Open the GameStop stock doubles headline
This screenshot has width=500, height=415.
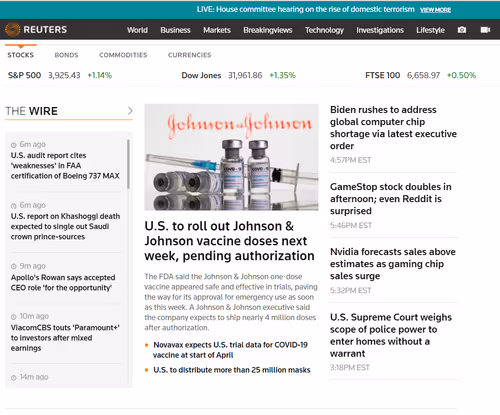click(391, 199)
